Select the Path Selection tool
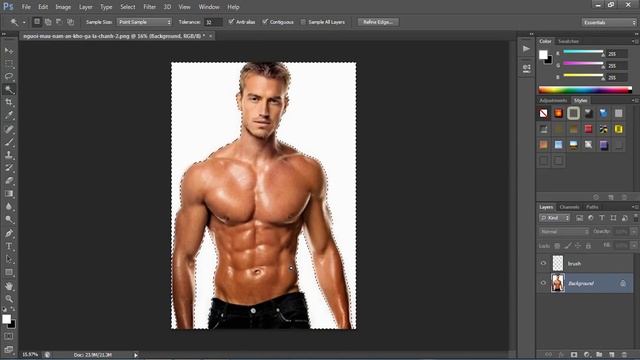 (9, 259)
